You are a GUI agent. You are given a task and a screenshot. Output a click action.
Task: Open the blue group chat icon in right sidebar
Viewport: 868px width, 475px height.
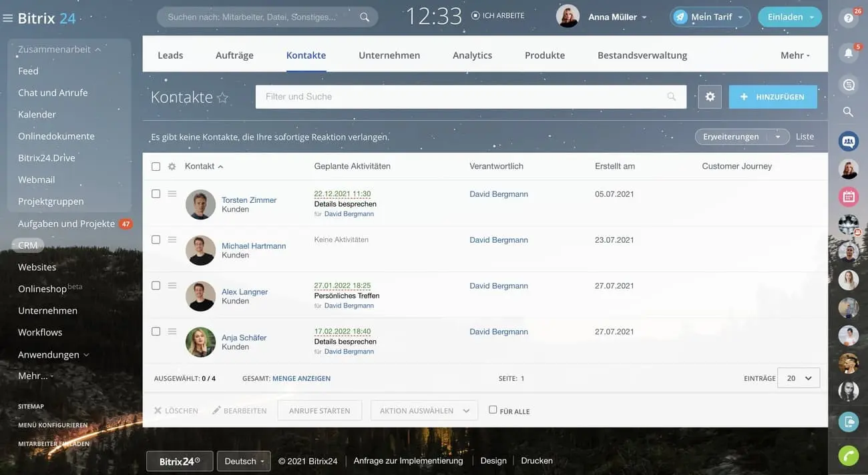pos(849,141)
